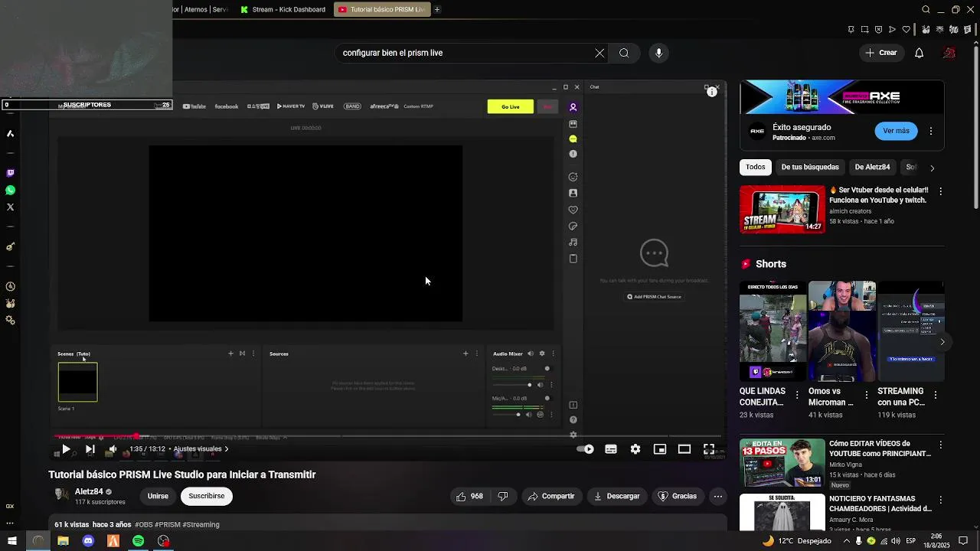Select the Todos filter chip
Screen dimensions: 980x551
point(756,167)
